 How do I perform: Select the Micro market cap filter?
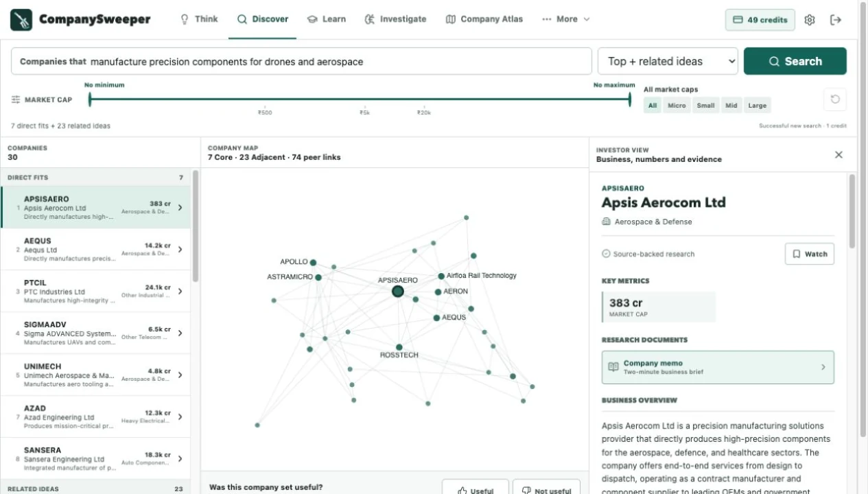677,106
